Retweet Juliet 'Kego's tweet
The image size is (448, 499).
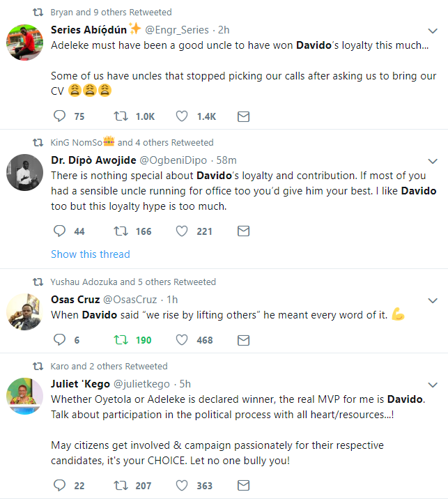click(x=121, y=485)
